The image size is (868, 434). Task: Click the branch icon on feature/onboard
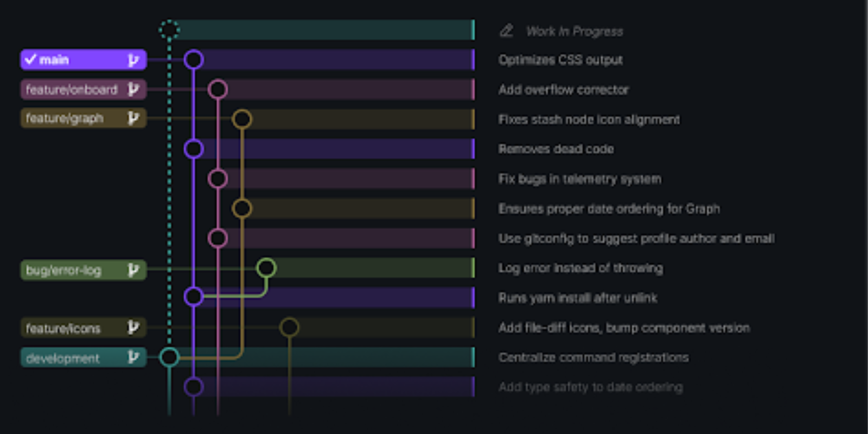pos(134,90)
